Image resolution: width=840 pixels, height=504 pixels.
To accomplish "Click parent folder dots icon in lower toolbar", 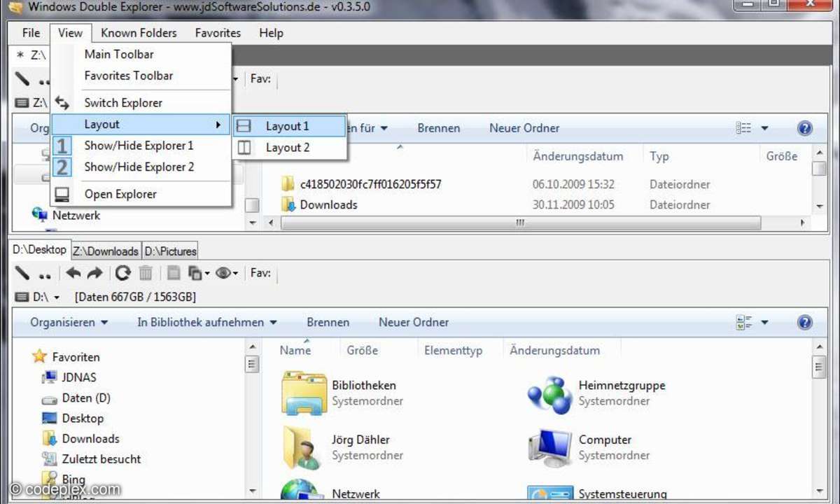I will pyautogui.click(x=45, y=276).
